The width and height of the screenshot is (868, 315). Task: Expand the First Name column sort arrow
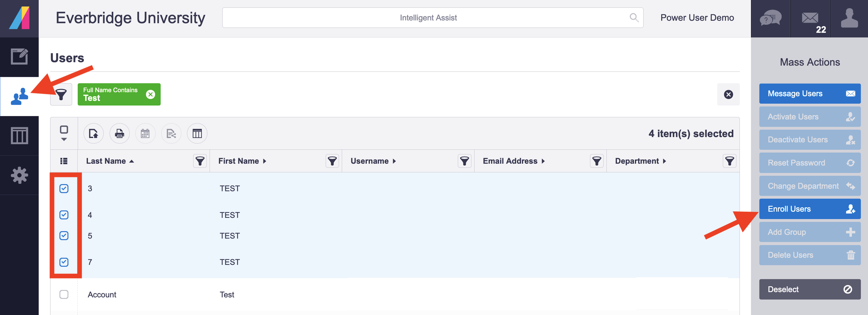point(265,161)
